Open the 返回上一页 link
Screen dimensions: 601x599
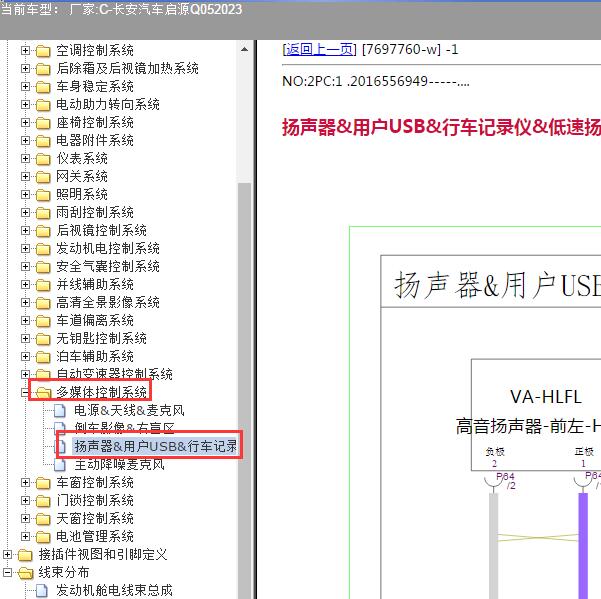pyautogui.click(x=319, y=49)
